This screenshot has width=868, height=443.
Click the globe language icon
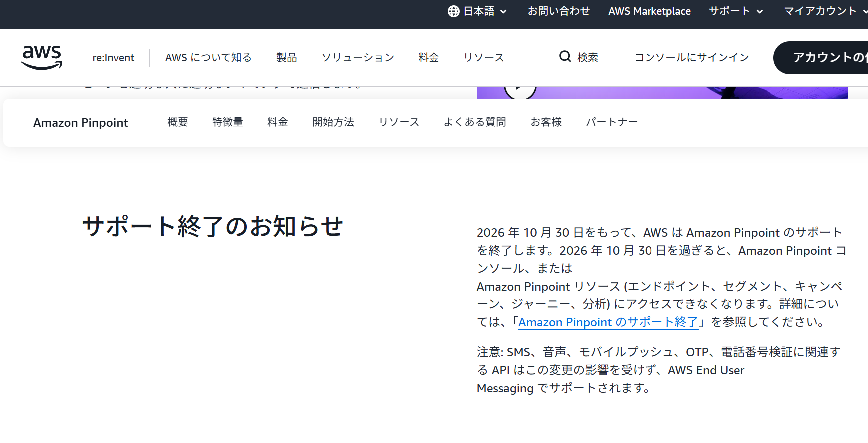(x=453, y=11)
